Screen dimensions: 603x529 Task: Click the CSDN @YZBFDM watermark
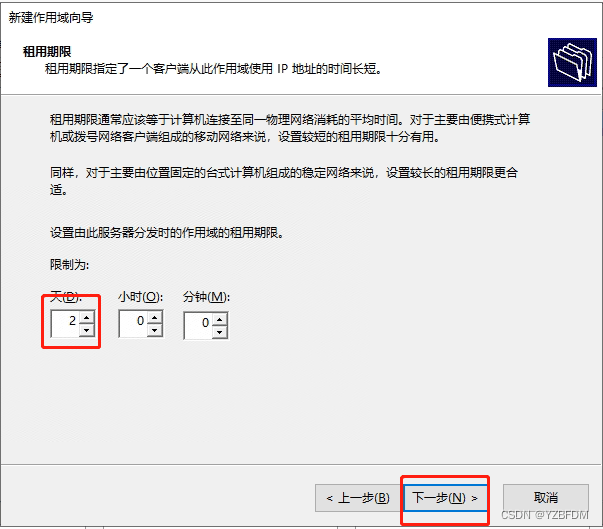click(x=545, y=515)
